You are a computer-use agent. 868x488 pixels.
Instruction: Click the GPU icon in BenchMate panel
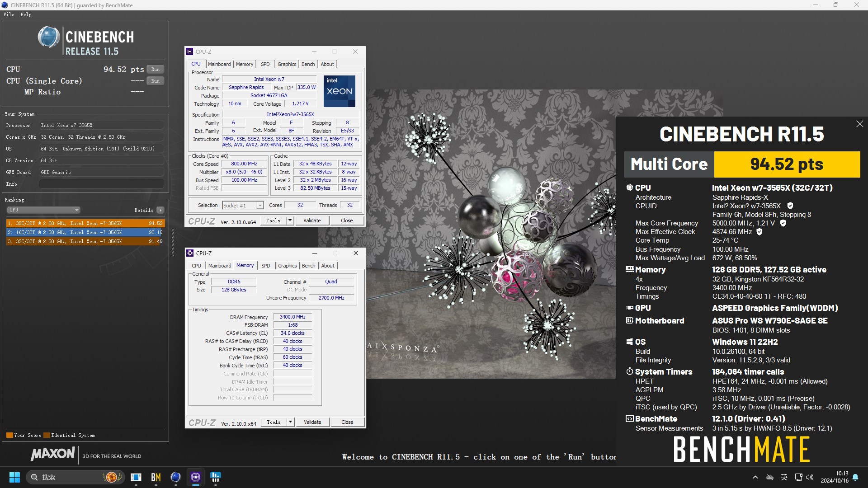629,308
